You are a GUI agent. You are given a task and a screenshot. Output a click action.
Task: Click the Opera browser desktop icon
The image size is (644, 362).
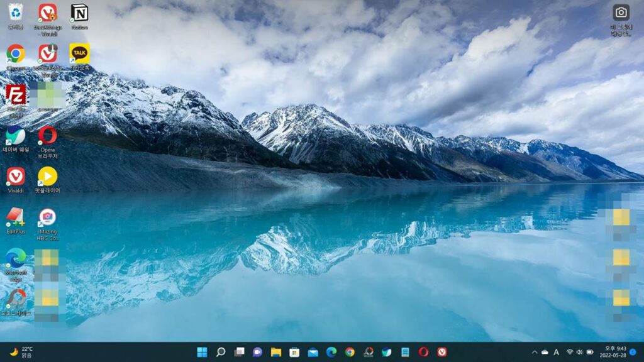47,136
